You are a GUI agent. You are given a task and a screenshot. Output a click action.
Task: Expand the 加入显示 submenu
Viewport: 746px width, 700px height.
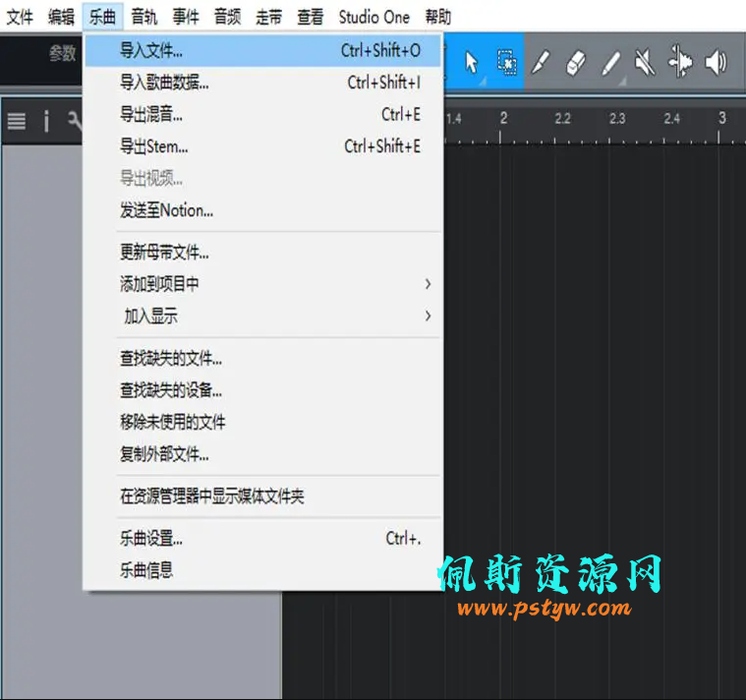(262, 316)
